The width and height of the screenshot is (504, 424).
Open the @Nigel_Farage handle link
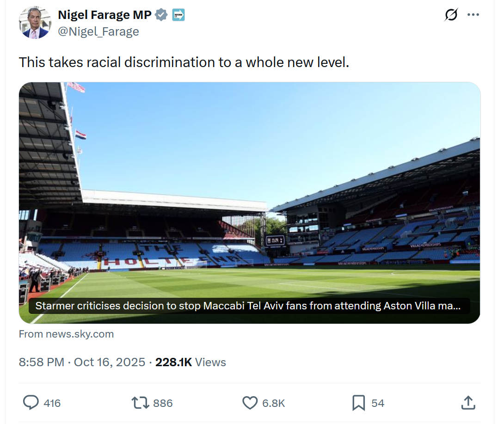pos(98,31)
